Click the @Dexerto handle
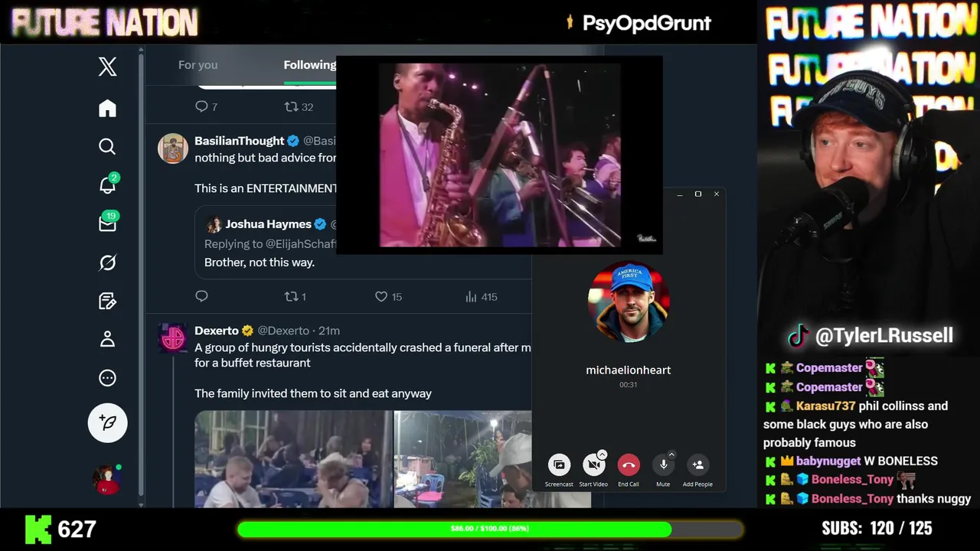This screenshot has height=551, width=980. [x=283, y=331]
